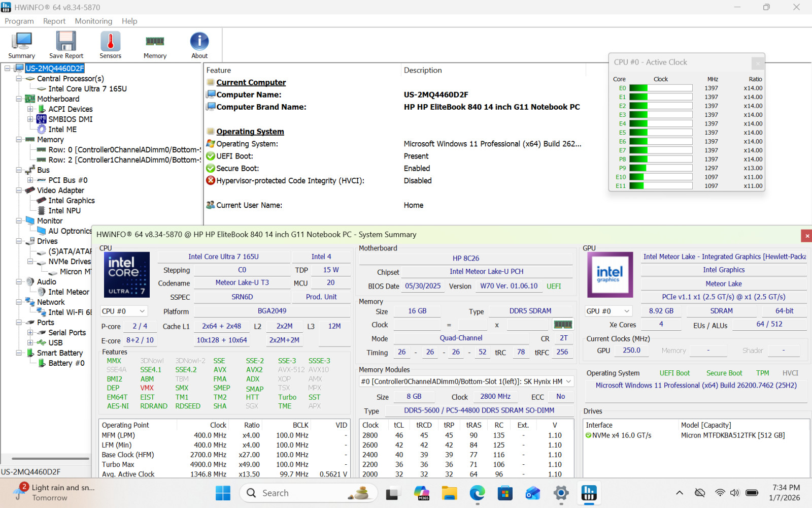This screenshot has height=508, width=812.
Task: Open Microsoft Edge from the taskbar
Action: (477, 493)
